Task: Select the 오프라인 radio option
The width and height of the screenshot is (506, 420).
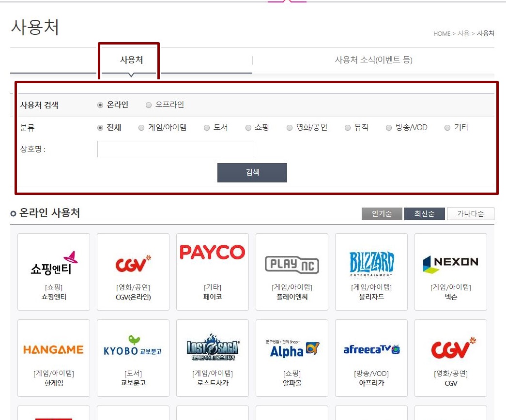Action: coord(149,105)
